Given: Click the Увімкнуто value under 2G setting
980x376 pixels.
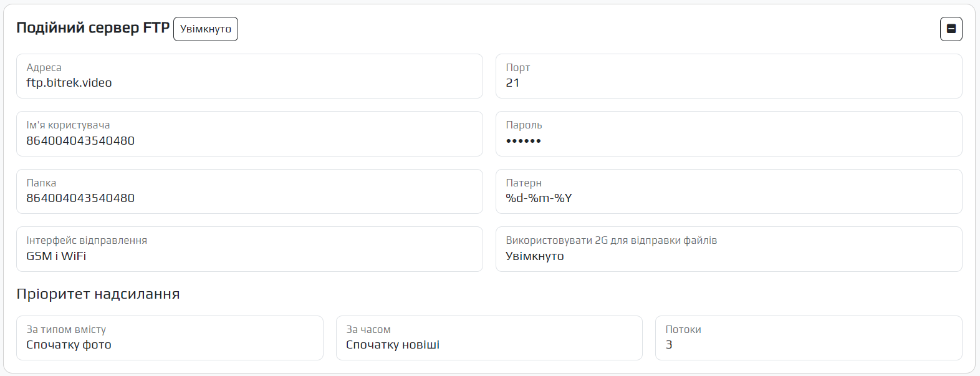Looking at the screenshot, I should 535,256.
